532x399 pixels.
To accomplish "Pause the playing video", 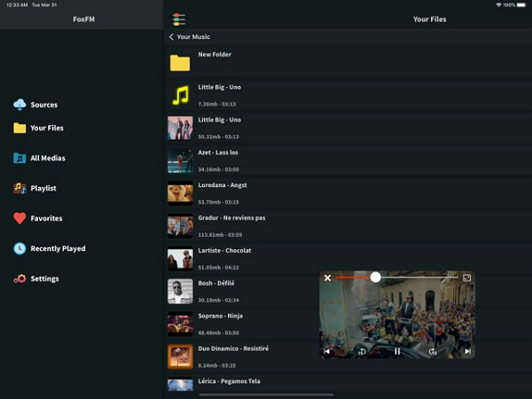I will pos(397,351).
